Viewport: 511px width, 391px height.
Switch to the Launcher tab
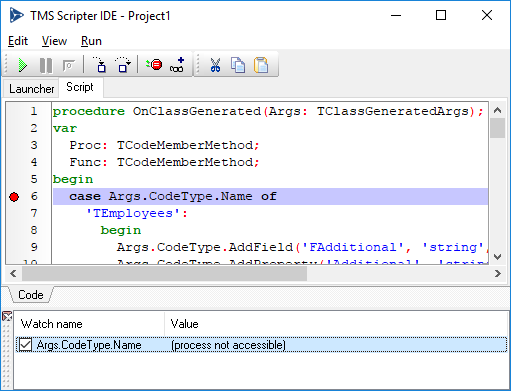[x=31, y=89]
